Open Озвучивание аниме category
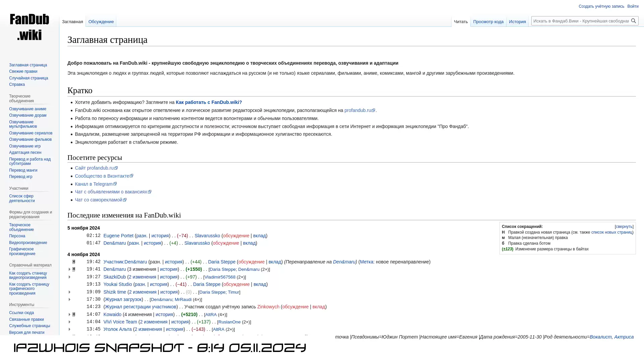Screen dimensions: 644x362 (x=28, y=109)
